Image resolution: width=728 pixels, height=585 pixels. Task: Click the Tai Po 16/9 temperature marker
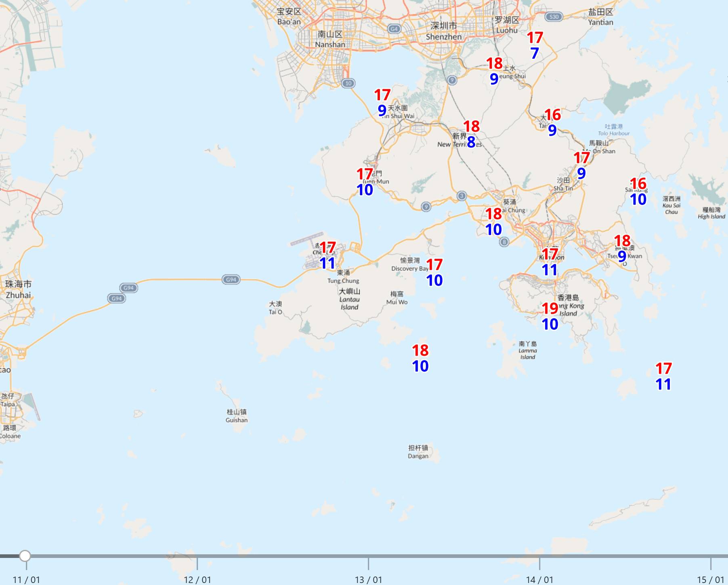click(x=552, y=122)
